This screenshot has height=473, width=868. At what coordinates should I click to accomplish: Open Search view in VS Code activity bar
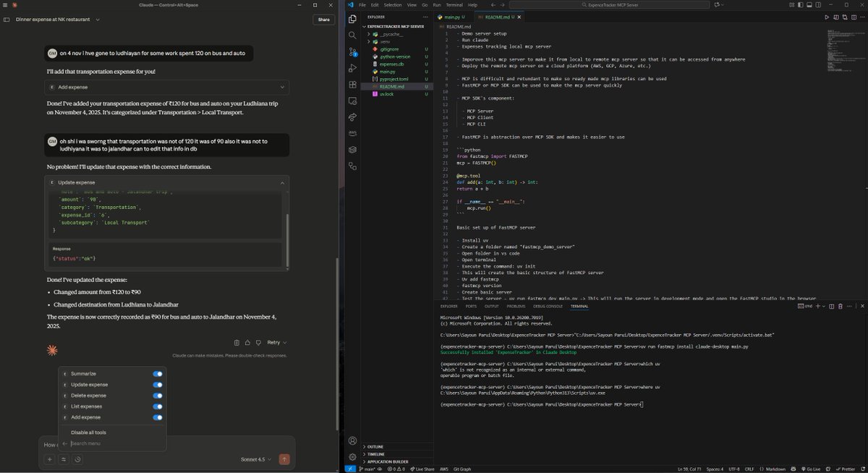point(352,35)
